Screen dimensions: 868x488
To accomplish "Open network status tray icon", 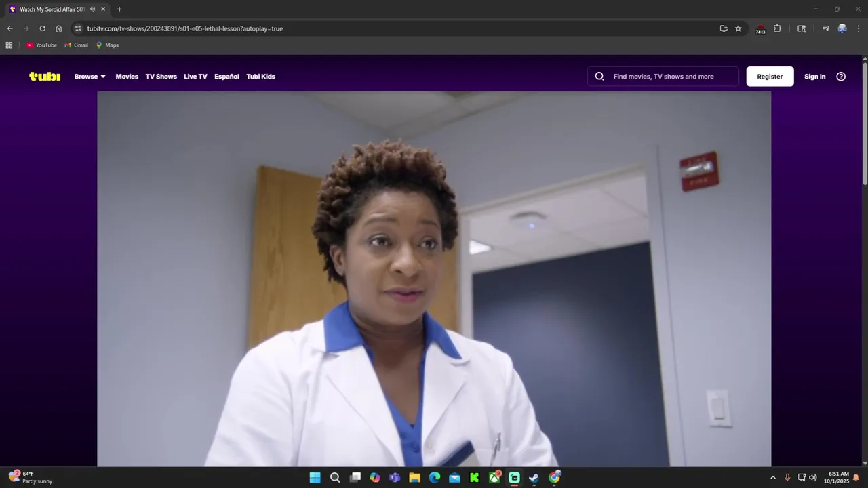I will (x=802, y=478).
